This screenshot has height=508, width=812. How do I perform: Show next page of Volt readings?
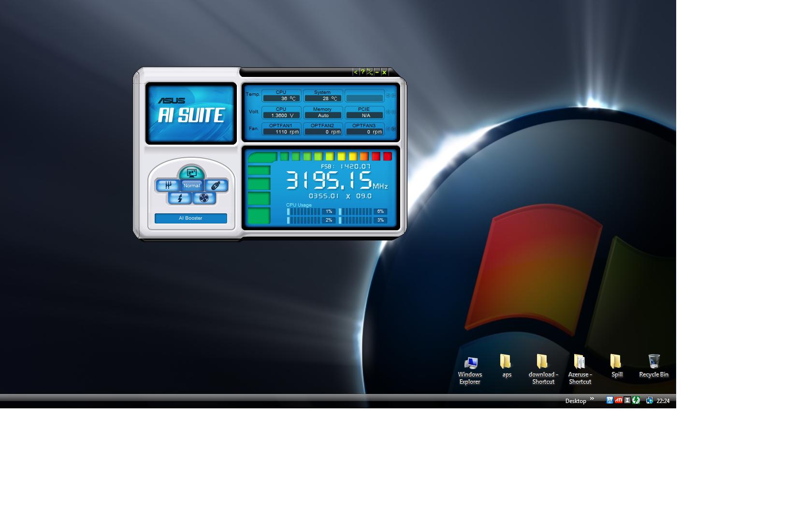click(393, 112)
